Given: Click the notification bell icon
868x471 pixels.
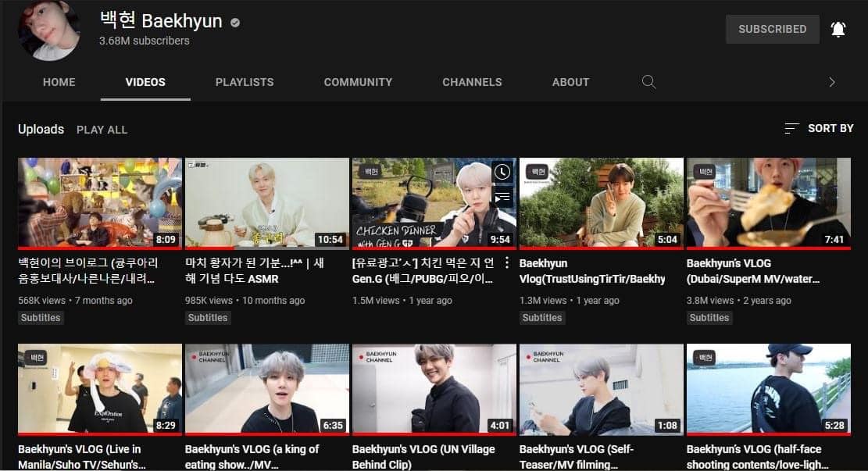Looking at the screenshot, I should click(838, 30).
